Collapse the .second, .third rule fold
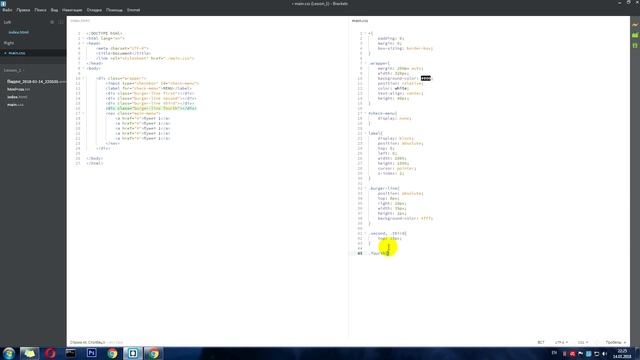Image resolution: width=640 pixels, height=360 pixels. click(365, 233)
